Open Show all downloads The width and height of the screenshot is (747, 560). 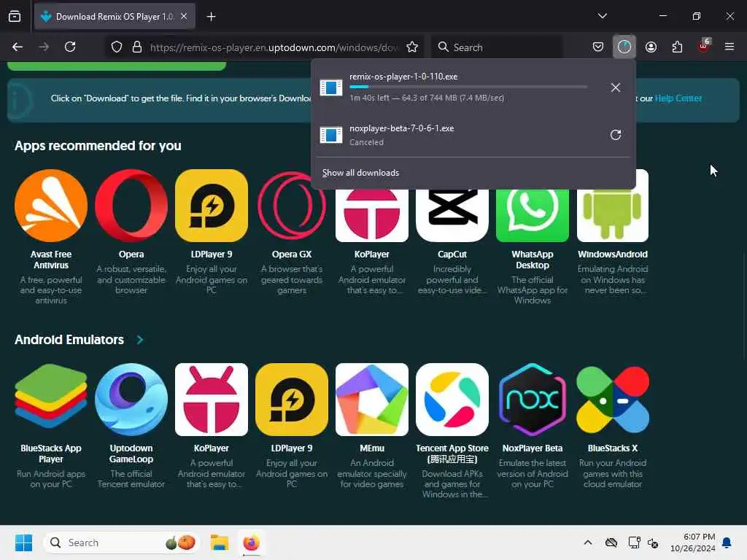pyautogui.click(x=360, y=173)
